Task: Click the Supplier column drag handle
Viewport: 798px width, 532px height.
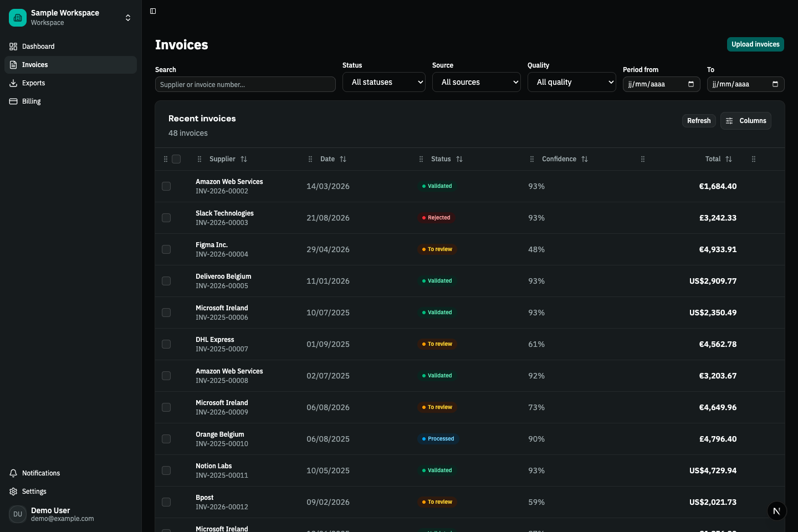Action: [x=199, y=159]
